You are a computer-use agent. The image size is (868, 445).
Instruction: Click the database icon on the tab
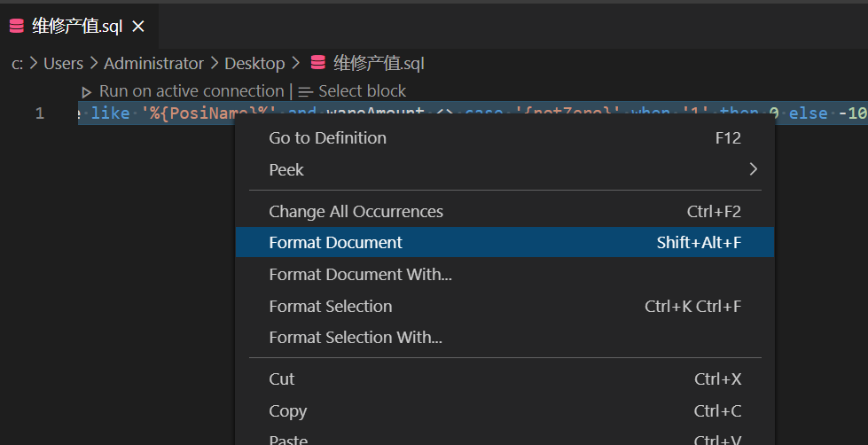[x=17, y=26]
